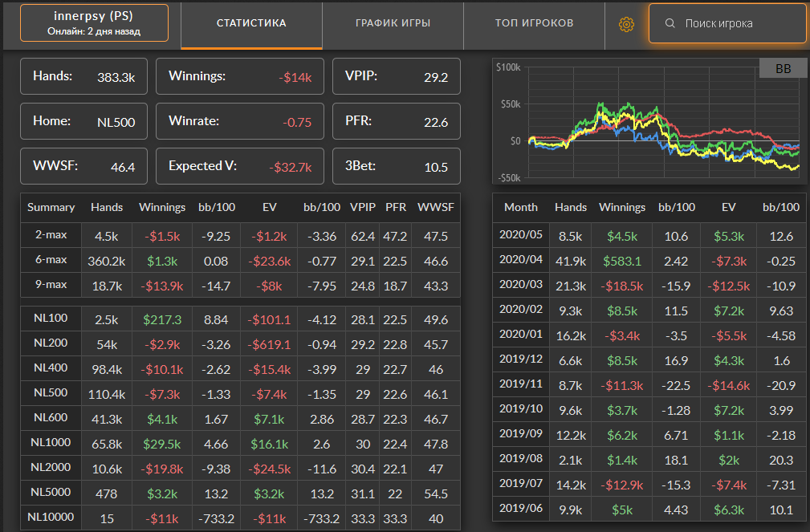Select the NL2000 row label

(51, 467)
